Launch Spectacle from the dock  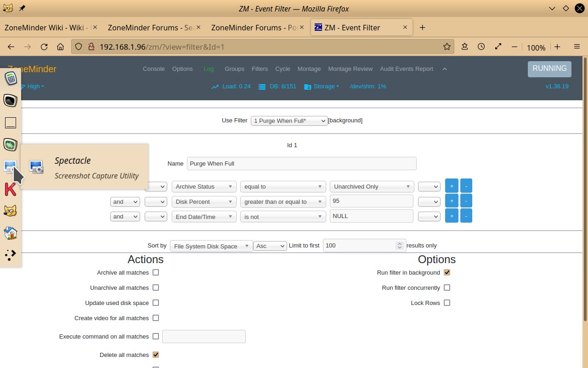[11, 167]
